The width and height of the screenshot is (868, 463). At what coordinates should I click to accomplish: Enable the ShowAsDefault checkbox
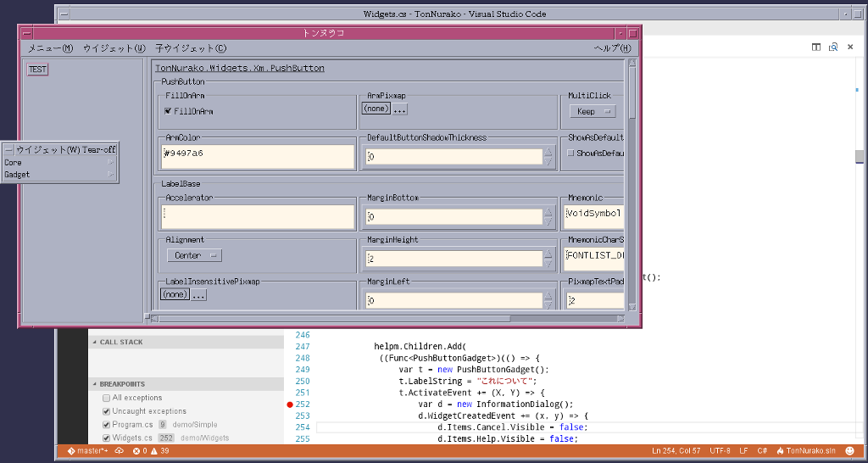[x=570, y=153]
